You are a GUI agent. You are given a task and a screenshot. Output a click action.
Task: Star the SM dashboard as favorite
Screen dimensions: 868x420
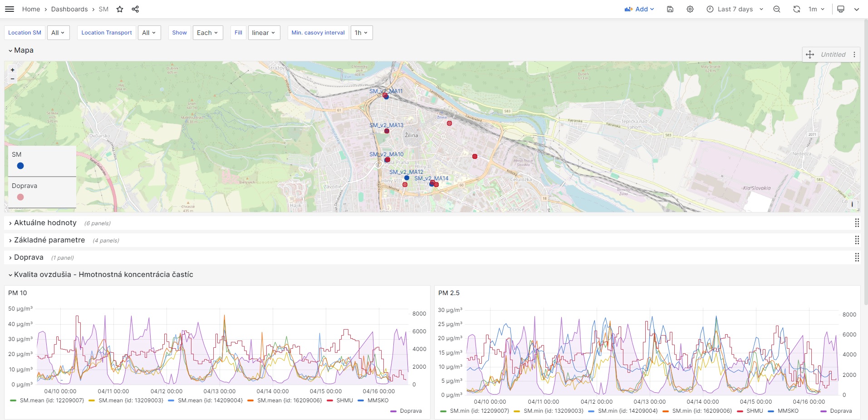coord(120,9)
